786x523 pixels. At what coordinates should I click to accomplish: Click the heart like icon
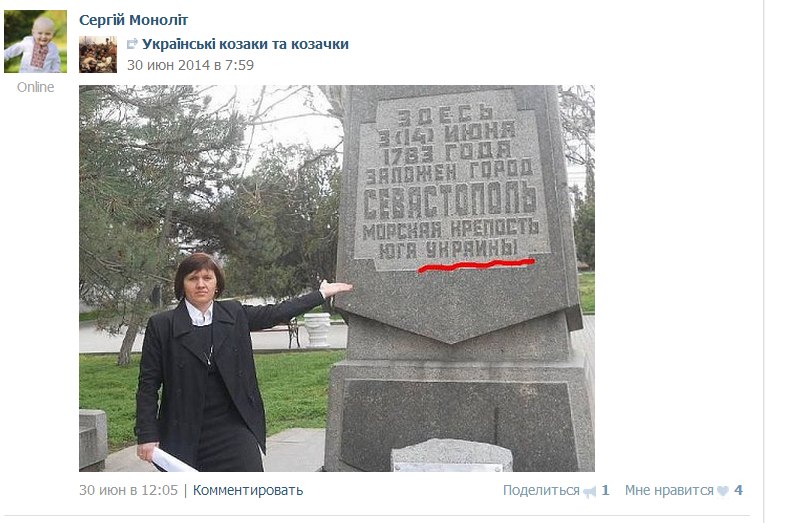click(x=723, y=491)
